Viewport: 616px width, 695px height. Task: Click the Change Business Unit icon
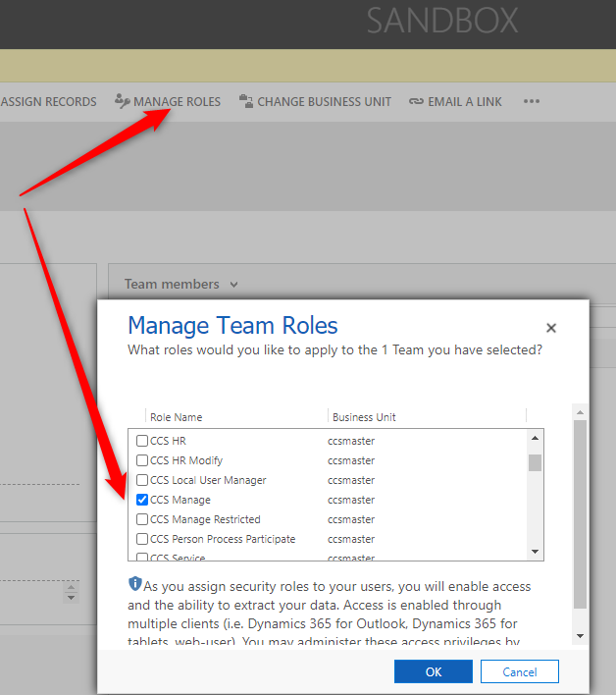point(245,101)
